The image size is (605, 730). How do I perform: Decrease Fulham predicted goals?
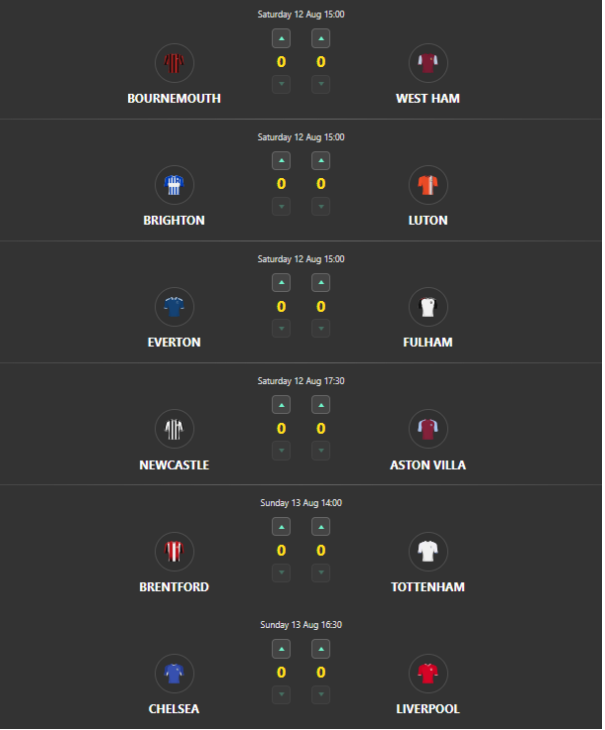click(321, 328)
